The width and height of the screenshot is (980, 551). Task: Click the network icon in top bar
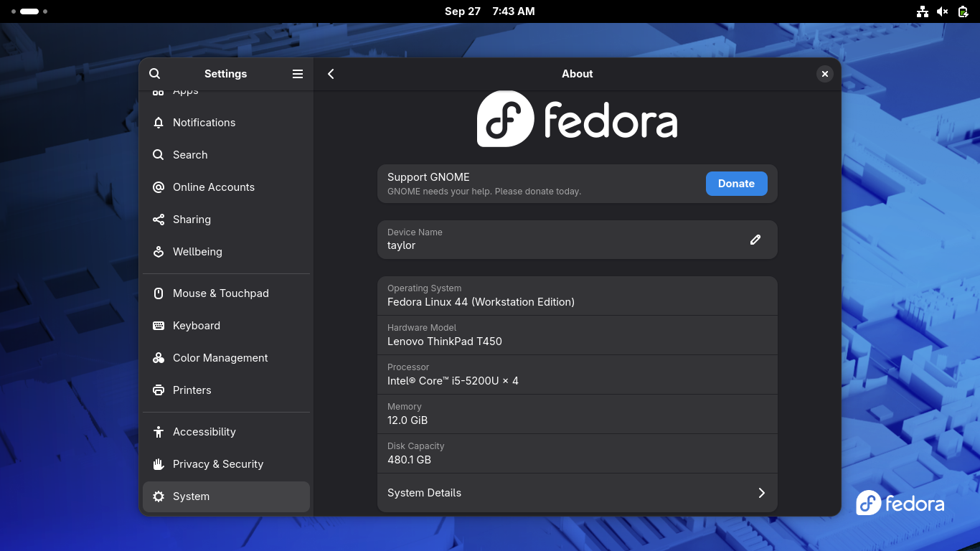tap(923, 11)
